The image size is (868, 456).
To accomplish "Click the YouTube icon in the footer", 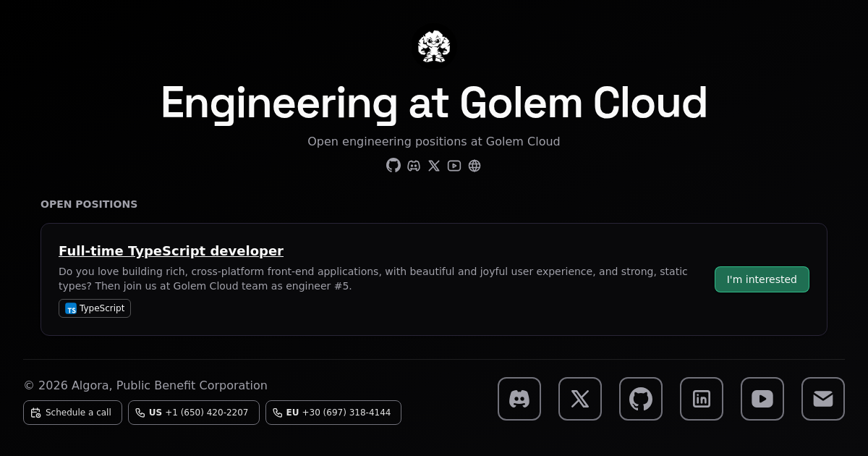I will [762, 399].
